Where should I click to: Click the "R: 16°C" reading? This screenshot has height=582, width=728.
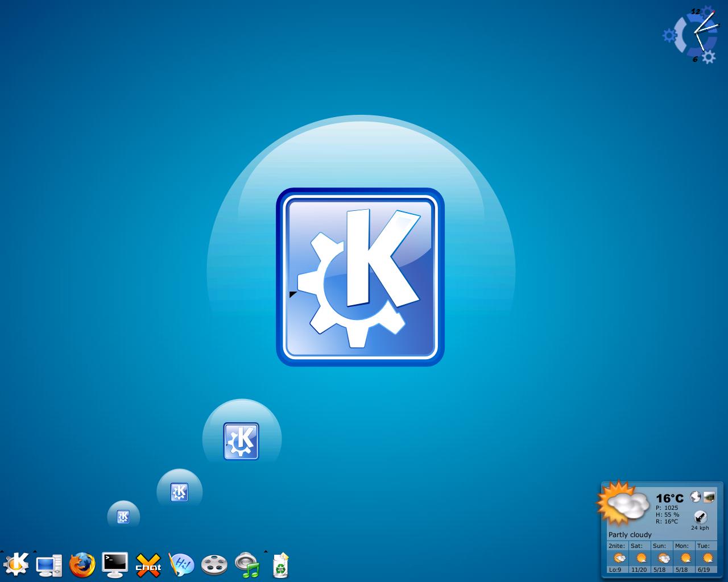tap(667, 521)
